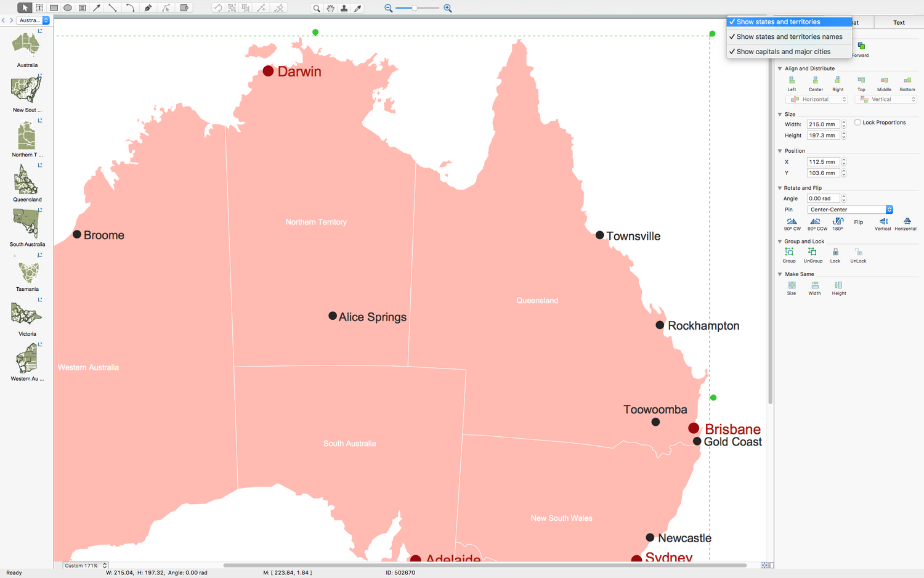This screenshot has height=578, width=924.
Task: Click the zoom out magnifier icon
Action: tap(388, 8)
